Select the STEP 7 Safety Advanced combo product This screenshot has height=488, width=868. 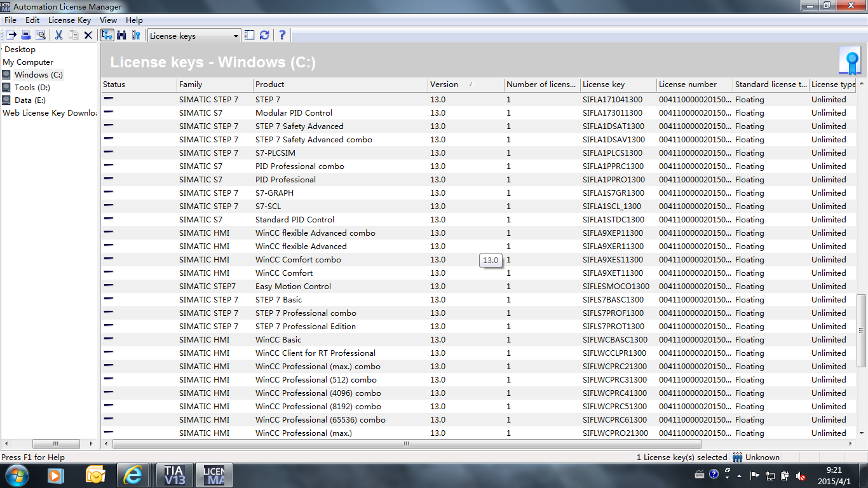(314, 140)
